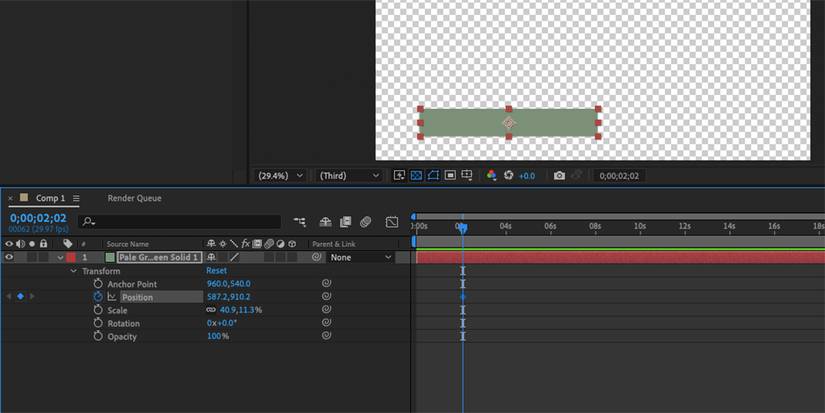Viewport: 825px width, 413px height.
Task: Click Scale property pick whip
Action: pyautogui.click(x=326, y=309)
